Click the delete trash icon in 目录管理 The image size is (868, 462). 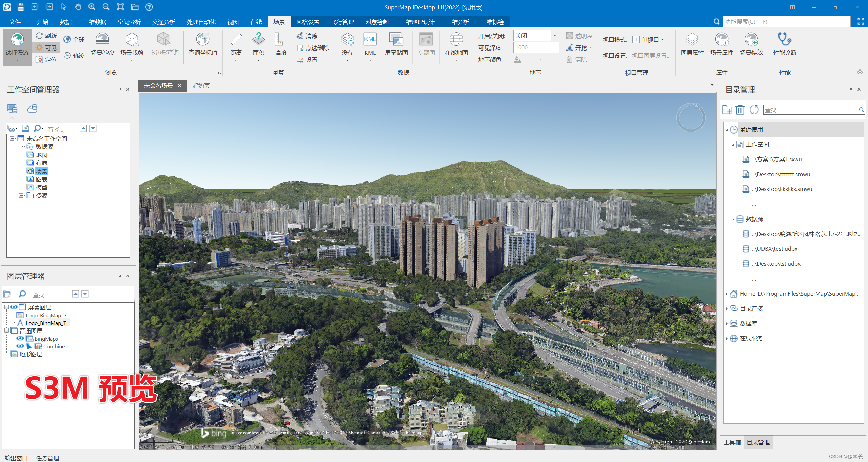[x=740, y=109]
